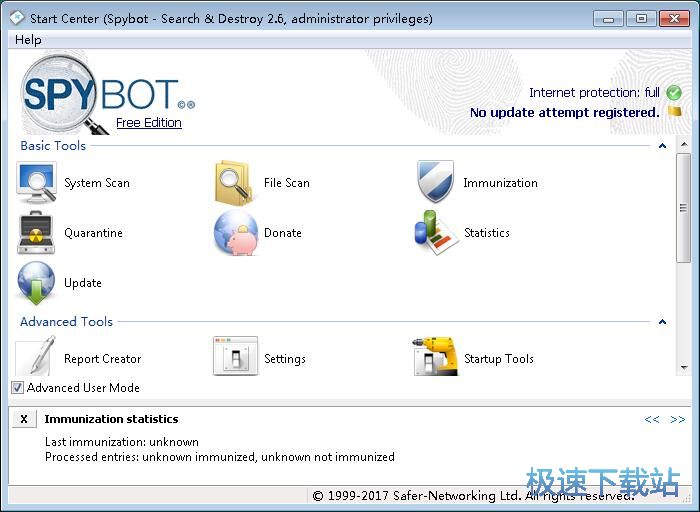Minimize the Start Center window

(608, 19)
